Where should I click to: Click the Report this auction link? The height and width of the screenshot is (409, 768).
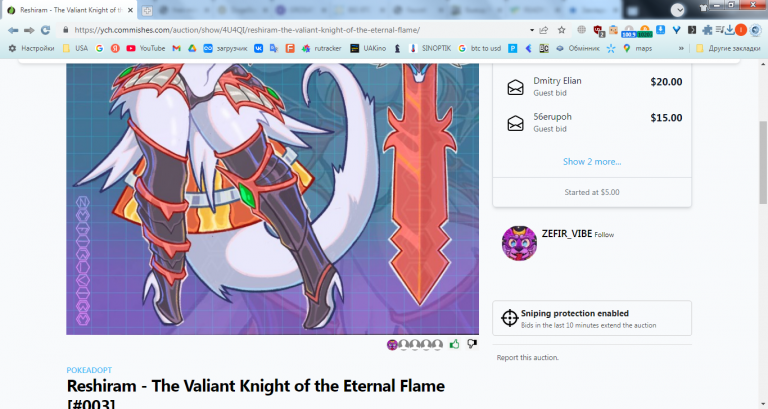(528, 358)
